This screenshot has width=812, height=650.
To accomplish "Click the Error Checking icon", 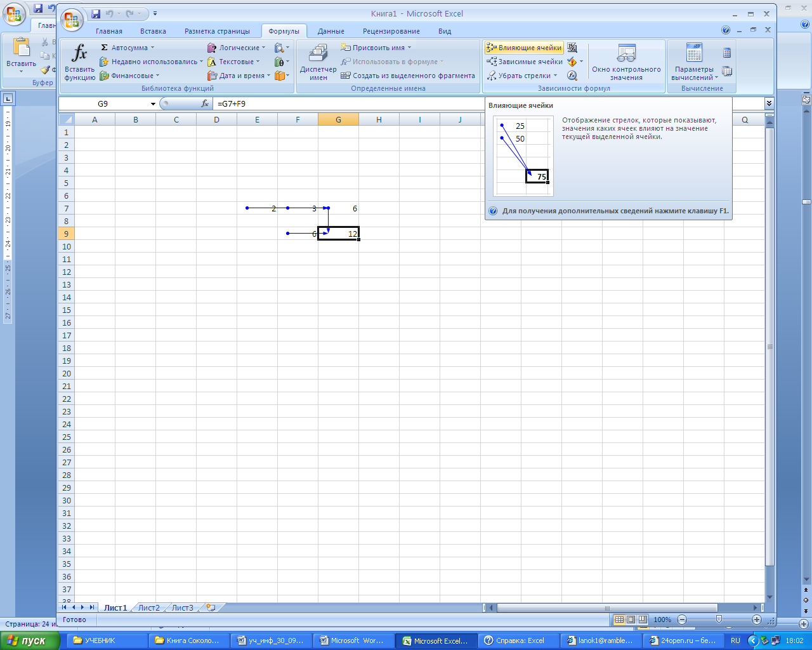I will (572, 62).
